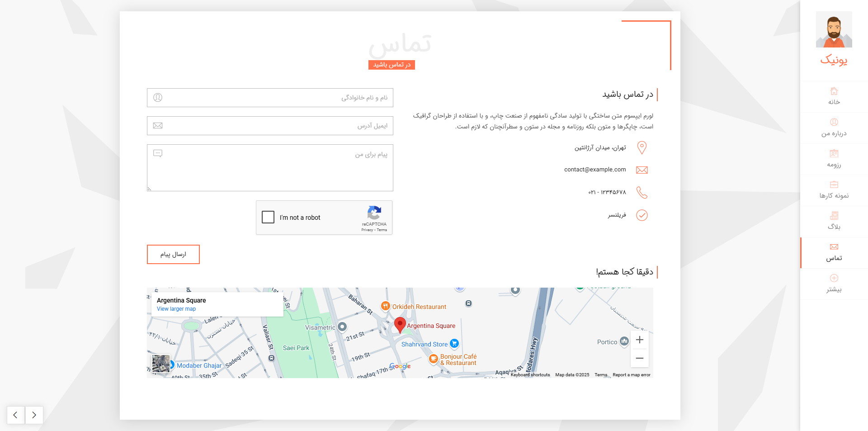Click the message text area
This screenshot has width=868, height=431.
pyautogui.click(x=270, y=168)
